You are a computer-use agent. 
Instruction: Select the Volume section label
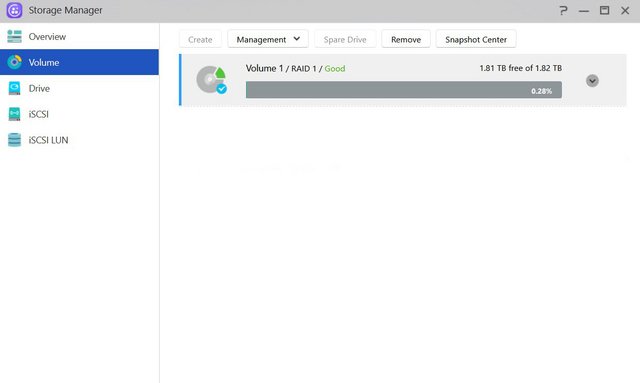tap(44, 62)
